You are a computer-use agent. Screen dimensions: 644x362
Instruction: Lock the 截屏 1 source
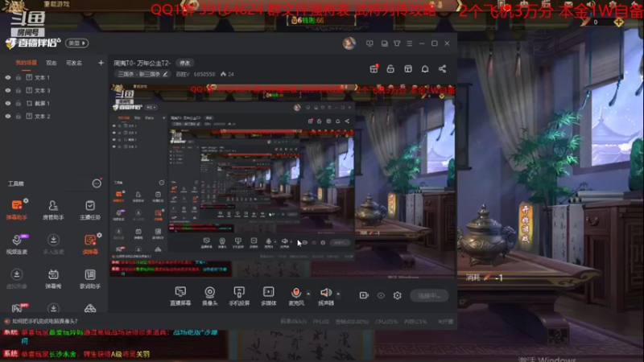18,104
